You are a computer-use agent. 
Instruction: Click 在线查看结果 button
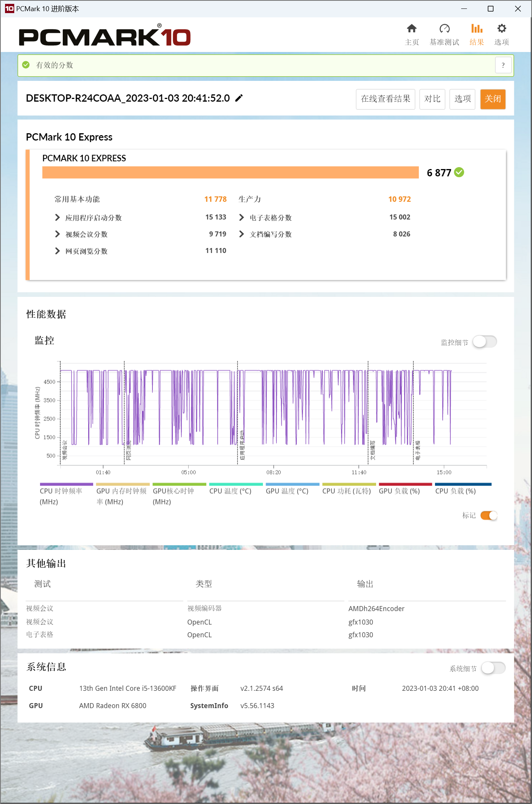tap(385, 99)
